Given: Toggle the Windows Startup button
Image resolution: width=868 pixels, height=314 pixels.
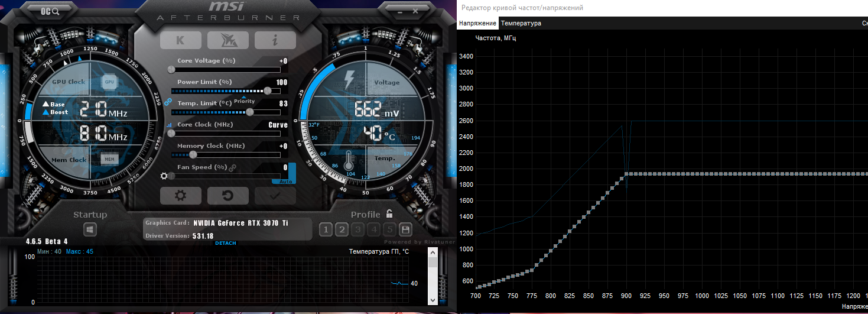Looking at the screenshot, I should [x=90, y=229].
